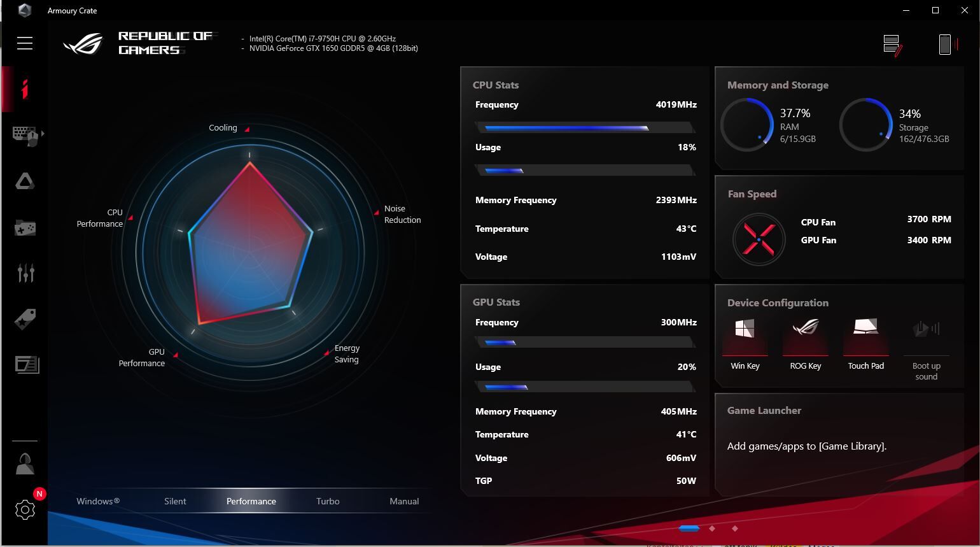Go to the second dashboard page dot
The image size is (980, 547).
712,529
